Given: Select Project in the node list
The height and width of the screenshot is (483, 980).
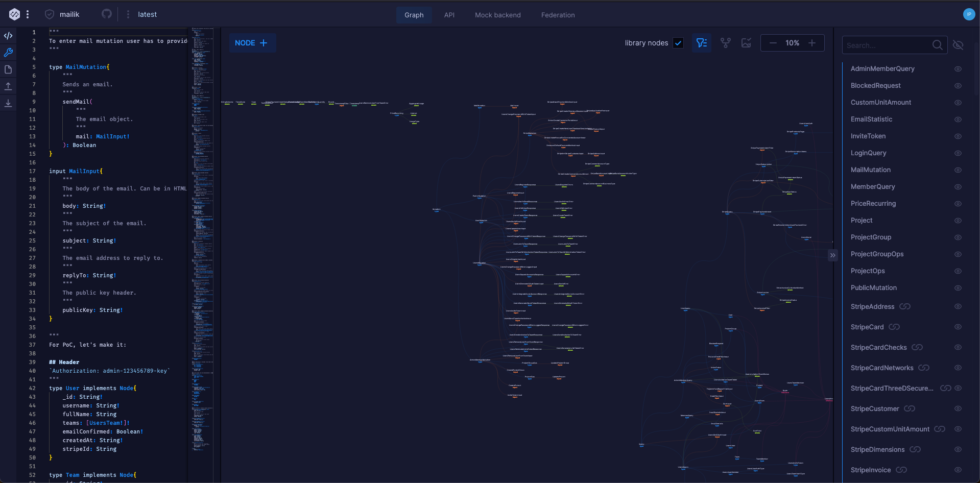Looking at the screenshot, I should pos(862,220).
